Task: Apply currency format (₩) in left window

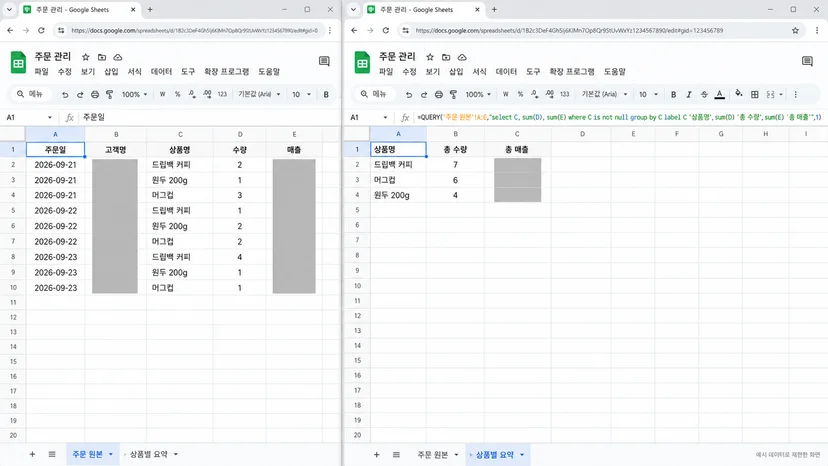Action: pos(162,94)
